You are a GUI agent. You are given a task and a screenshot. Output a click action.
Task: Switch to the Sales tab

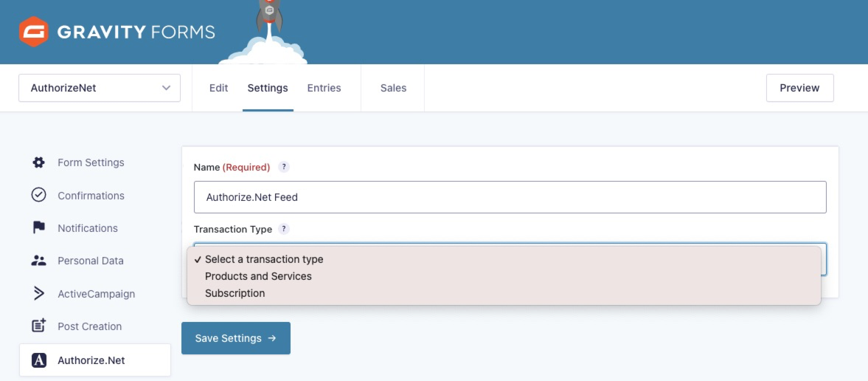393,88
